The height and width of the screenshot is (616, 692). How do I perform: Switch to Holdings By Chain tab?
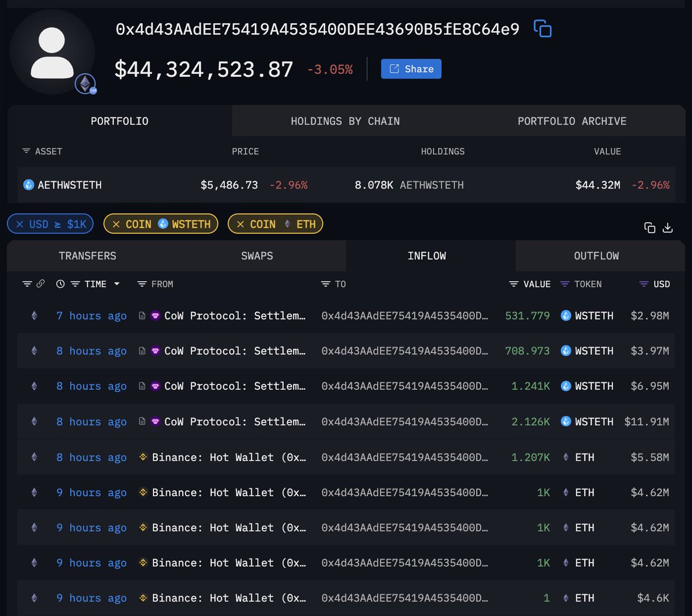(x=345, y=121)
